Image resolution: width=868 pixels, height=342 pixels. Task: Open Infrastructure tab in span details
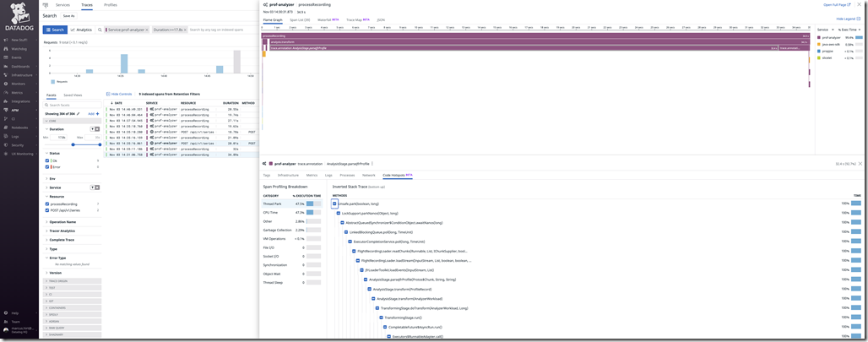tap(288, 175)
